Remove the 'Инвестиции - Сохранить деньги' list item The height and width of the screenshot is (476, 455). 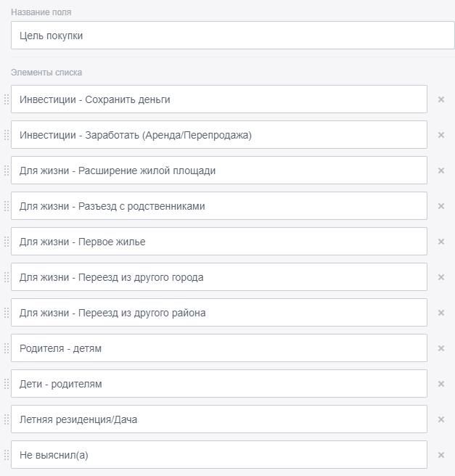coord(441,99)
